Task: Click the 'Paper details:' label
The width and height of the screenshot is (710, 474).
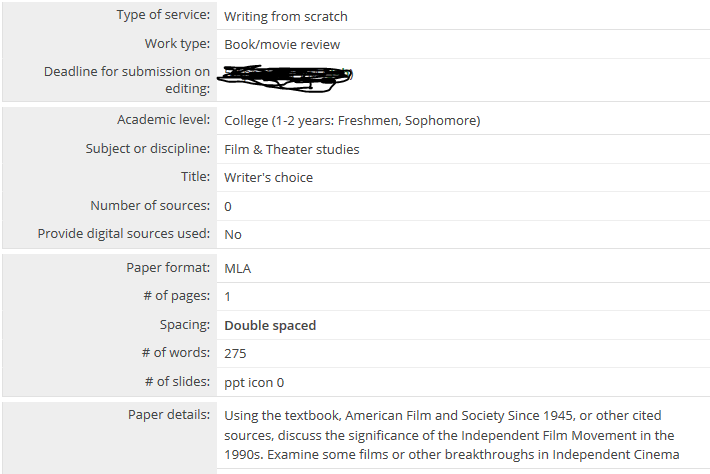Action: (169, 414)
